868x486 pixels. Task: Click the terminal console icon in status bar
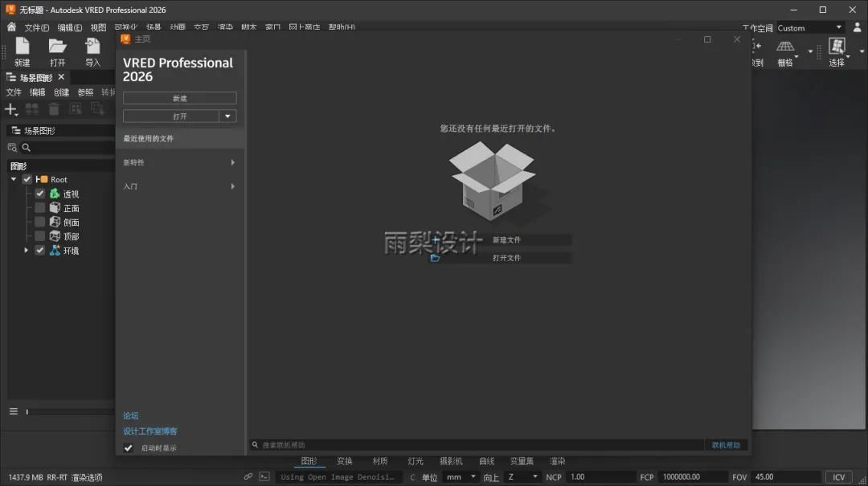coord(264,476)
